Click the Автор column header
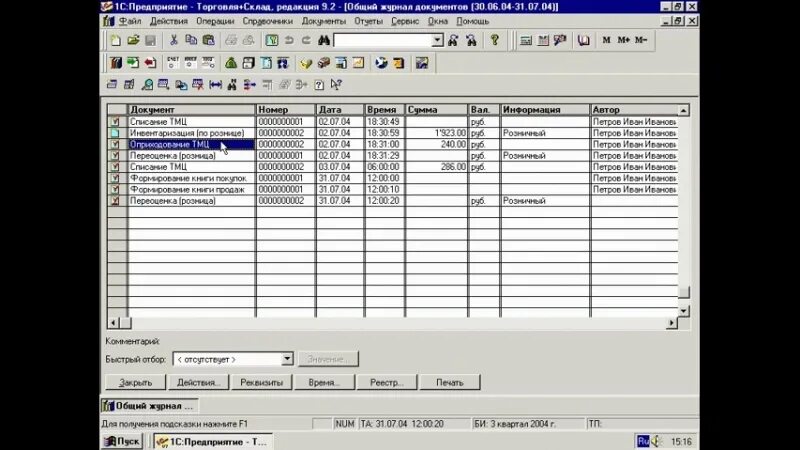Image resolution: width=800 pixels, height=450 pixels. [634, 110]
